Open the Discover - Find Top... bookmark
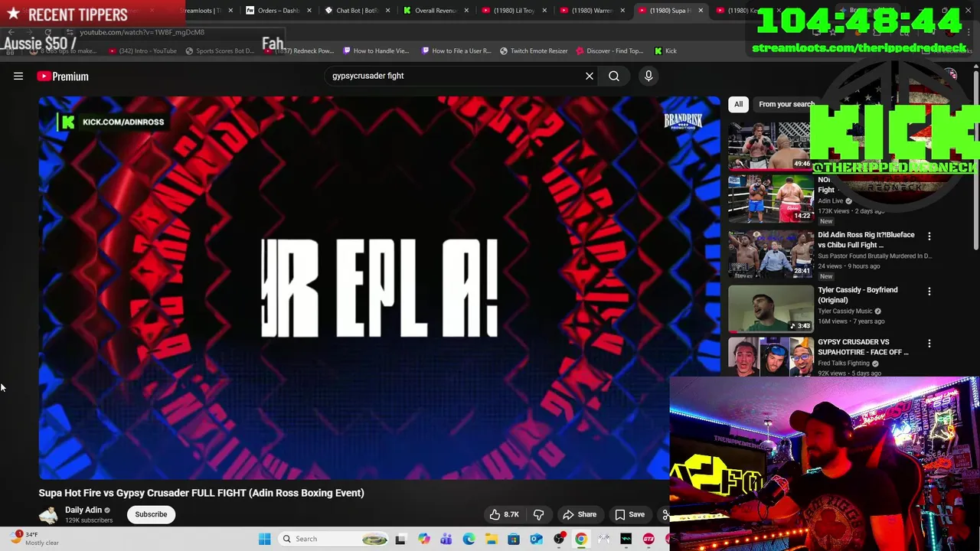The width and height of the screenshot is (980, 551). [x=609, y=51]
